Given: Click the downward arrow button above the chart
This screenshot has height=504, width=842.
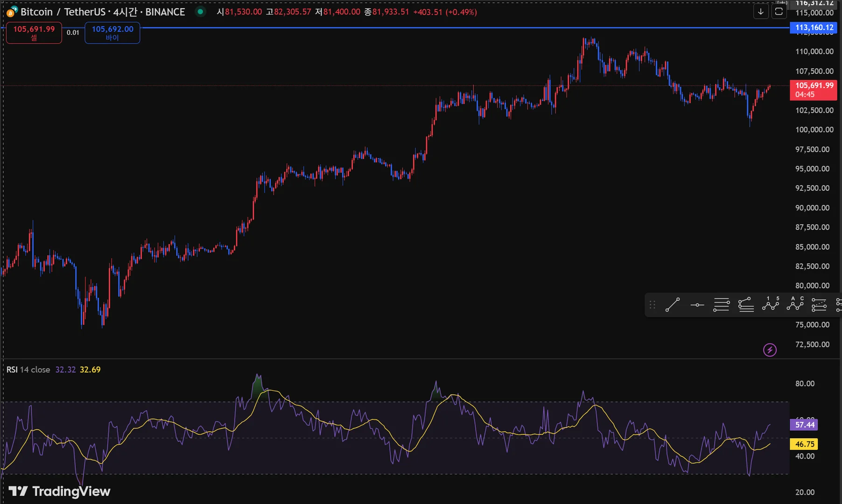Looking at the screenshot, I should coord(761,12).
